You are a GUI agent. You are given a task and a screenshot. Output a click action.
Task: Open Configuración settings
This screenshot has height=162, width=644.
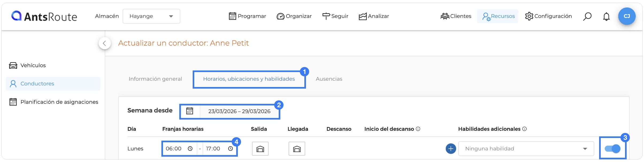(x=548, y=16)
